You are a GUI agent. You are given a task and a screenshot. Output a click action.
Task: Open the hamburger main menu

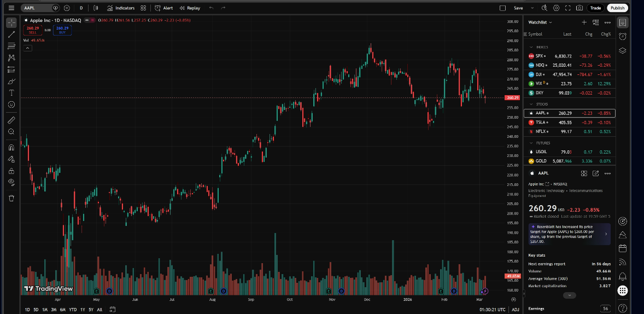[x=11, y=8]
